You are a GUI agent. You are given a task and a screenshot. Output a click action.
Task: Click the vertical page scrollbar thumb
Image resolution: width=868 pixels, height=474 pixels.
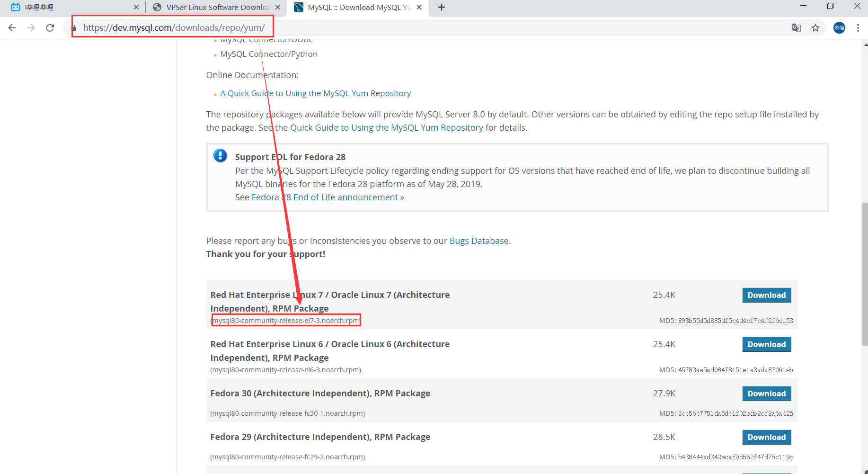pos(865,275)
